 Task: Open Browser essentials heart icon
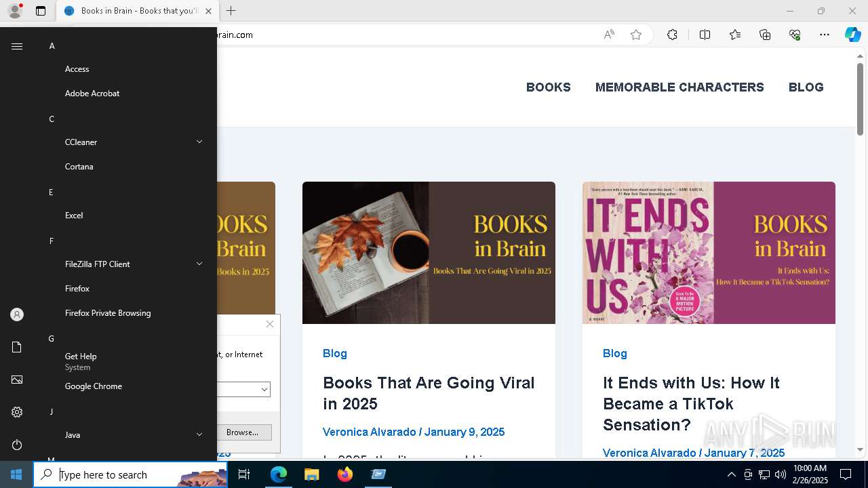(795, 35)
